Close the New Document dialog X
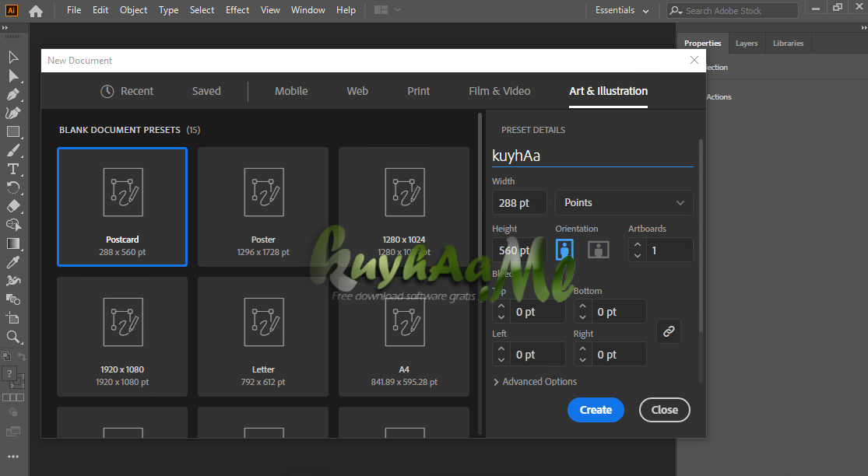 pos(694,60)
